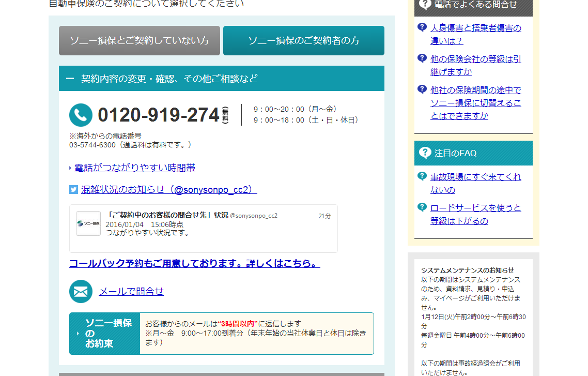Viewport: 588px width, 376px height.
Task: Collapse the 契約内容の変更・確認 section
Action: (70, 79)
